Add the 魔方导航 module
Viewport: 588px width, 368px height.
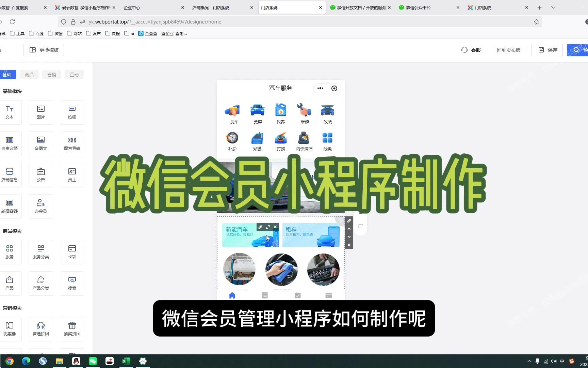pos(72,144)
